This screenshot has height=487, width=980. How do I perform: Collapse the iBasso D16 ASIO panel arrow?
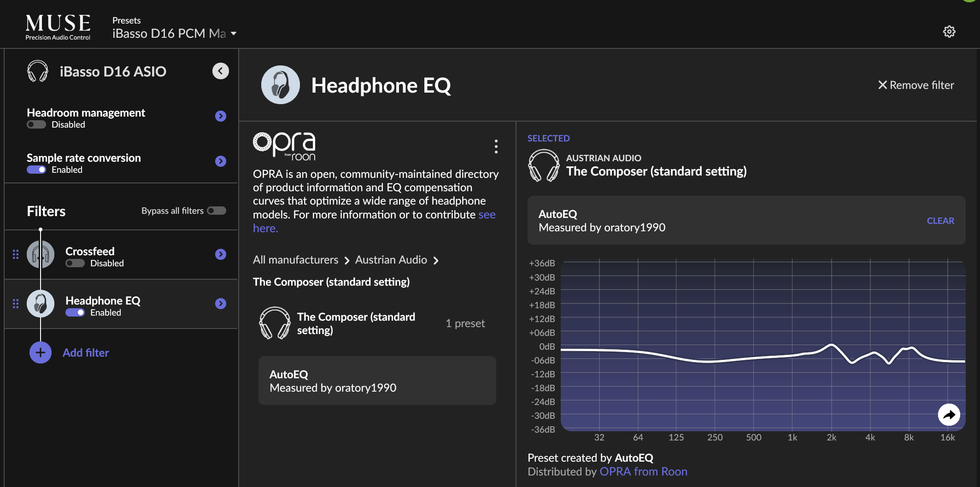[x=220, y=71]
